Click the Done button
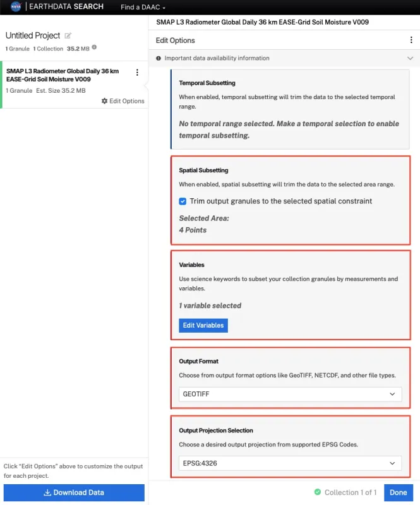Viewport: 420px width, 505px height. pyautogui.click(x=399, y=492)
